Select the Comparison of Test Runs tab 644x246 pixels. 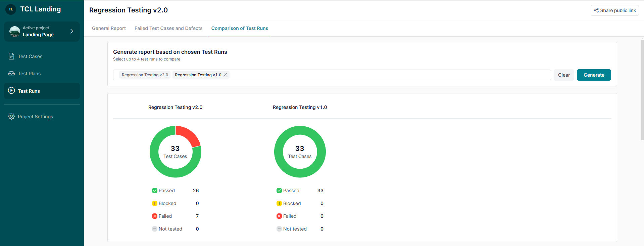point(240,28)
